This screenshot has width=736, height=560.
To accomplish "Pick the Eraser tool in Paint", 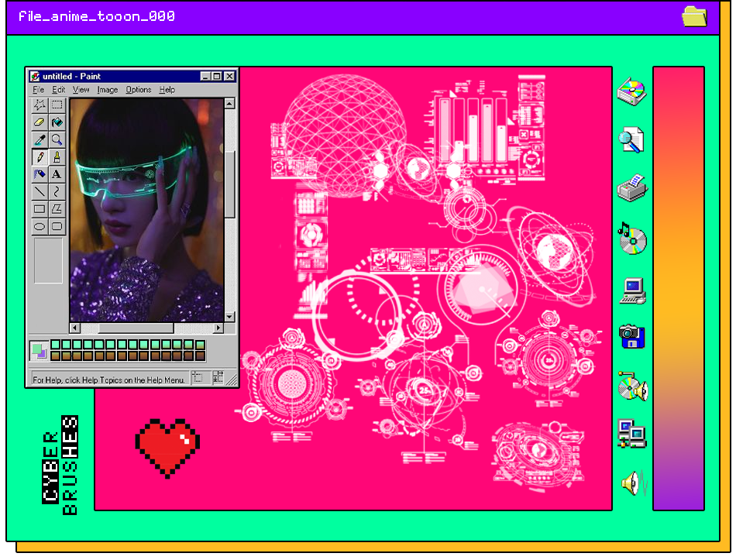I will 40,122.
